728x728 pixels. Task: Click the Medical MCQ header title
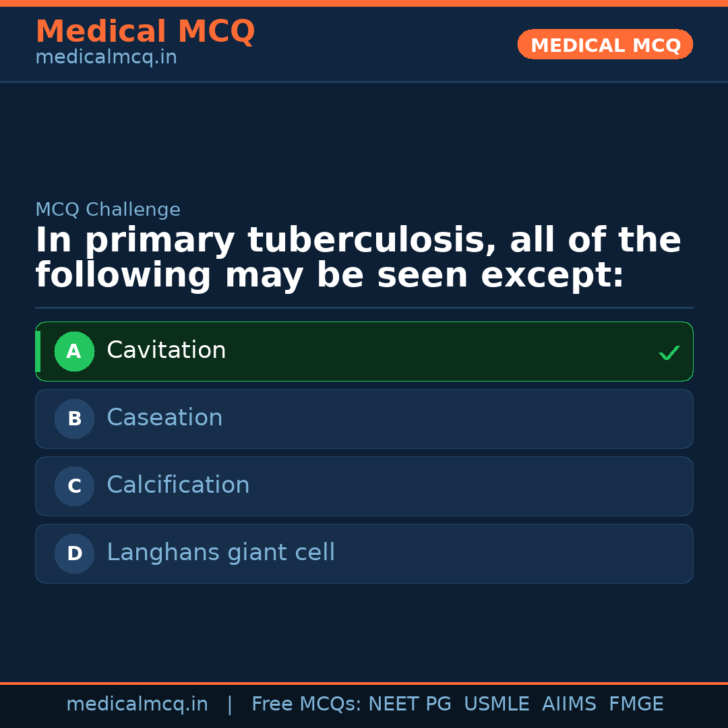(145, 32)
